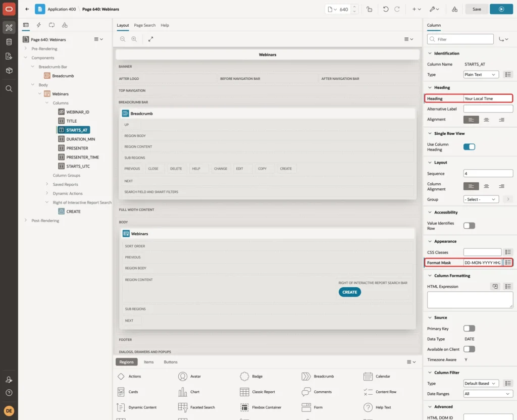Zoom out the layout view
The height and width of the screenshot is (420, 517).
click(123, 39)
